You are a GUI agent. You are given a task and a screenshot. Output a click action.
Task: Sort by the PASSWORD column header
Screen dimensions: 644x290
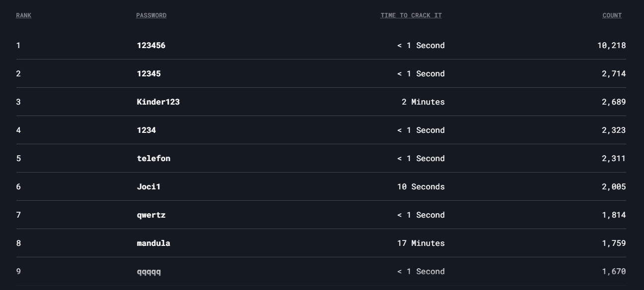pos(151,15)
